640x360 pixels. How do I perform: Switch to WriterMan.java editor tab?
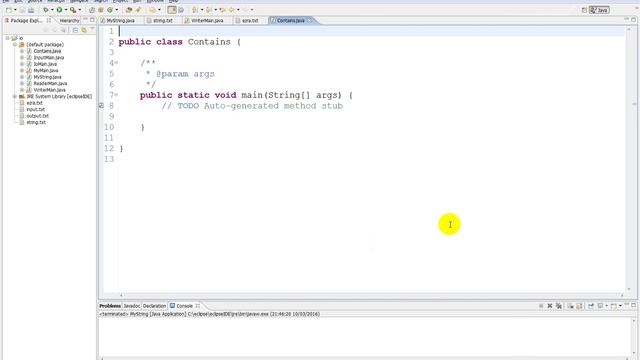pos(207,20)
